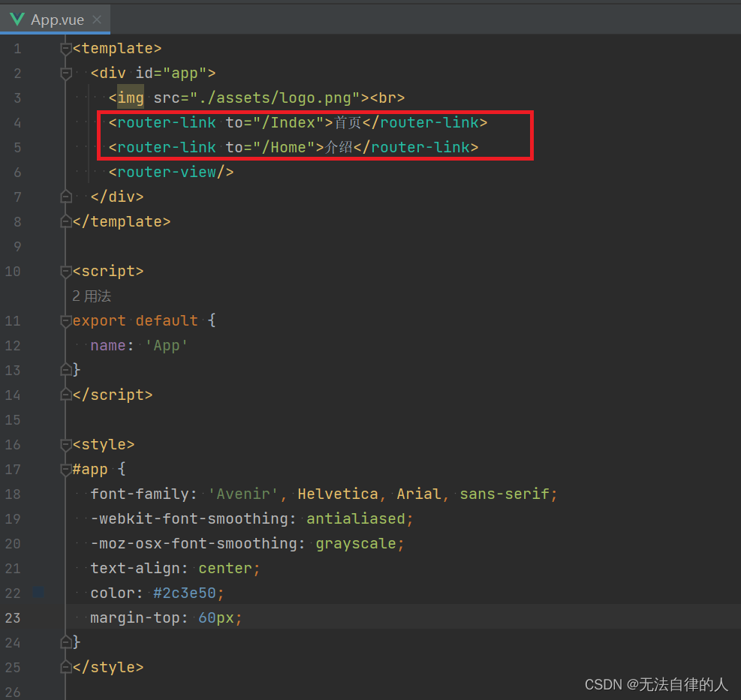This screenshot has height=700, width=741.
Task: Click the 'App' name string on line 12
Action: point(166,345)
